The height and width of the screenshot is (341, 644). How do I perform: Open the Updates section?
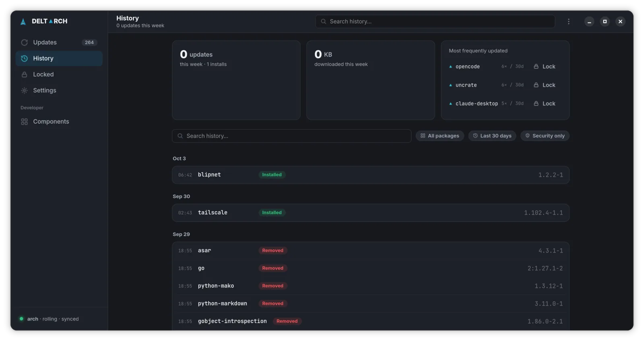coord(59,42)
